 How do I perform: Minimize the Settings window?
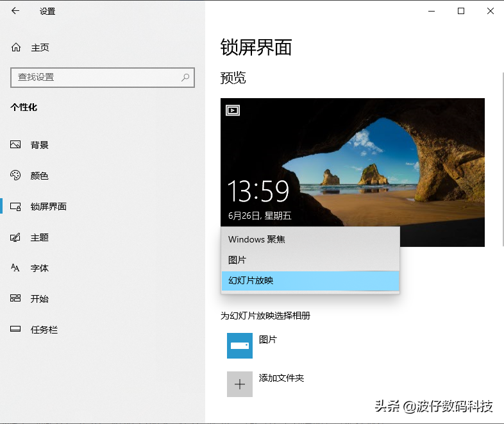(x=432, y=12)
